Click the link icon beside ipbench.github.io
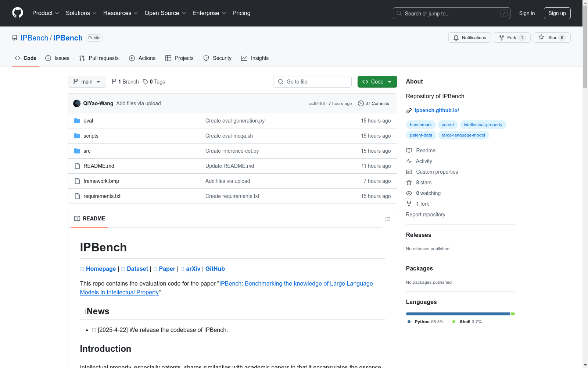Screen dimensions: 588x368 [x=409, y=111]
